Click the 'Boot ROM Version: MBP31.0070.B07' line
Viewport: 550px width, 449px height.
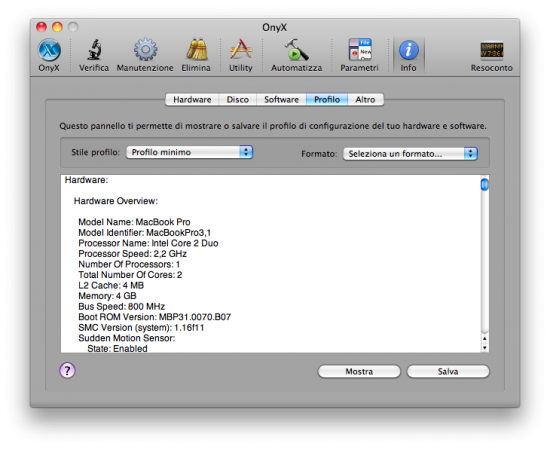(x=155, y=317)
